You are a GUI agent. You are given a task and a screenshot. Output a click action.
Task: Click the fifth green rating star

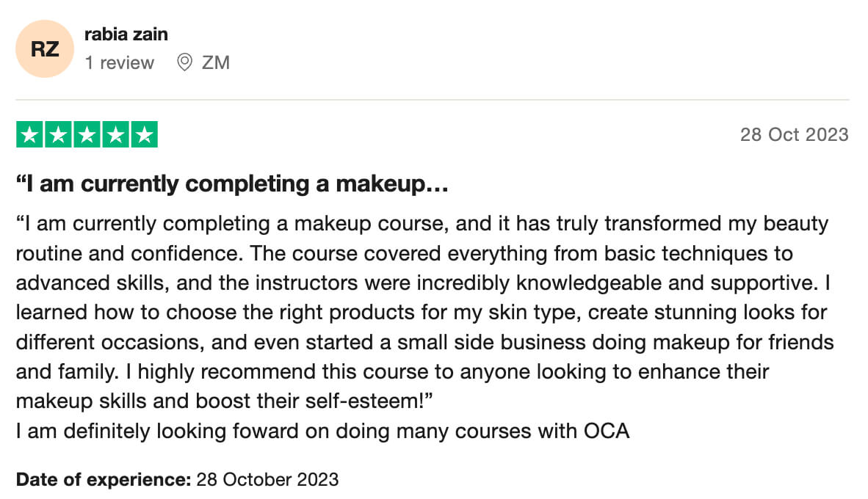[x=144, y=135]
